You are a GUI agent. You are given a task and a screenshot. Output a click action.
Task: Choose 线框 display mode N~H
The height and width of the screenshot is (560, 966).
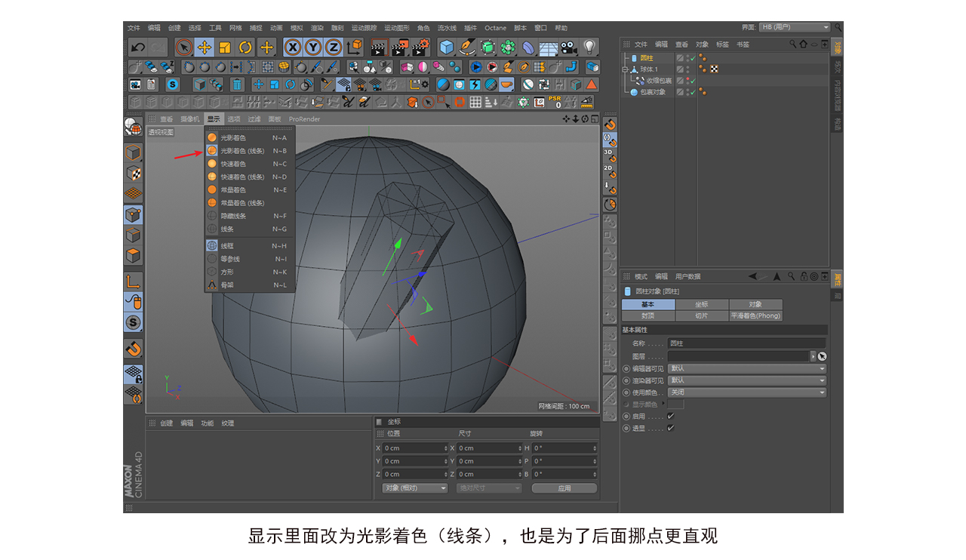point(249,246)
